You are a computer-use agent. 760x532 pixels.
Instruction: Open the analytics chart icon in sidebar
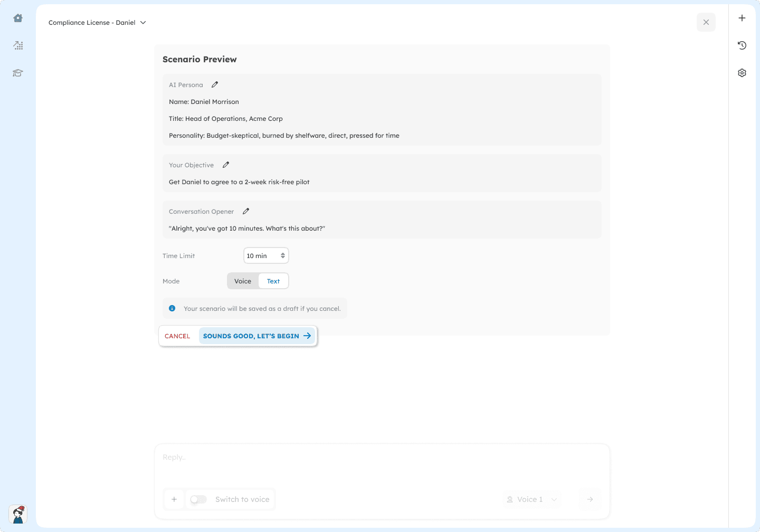point(18,45)
